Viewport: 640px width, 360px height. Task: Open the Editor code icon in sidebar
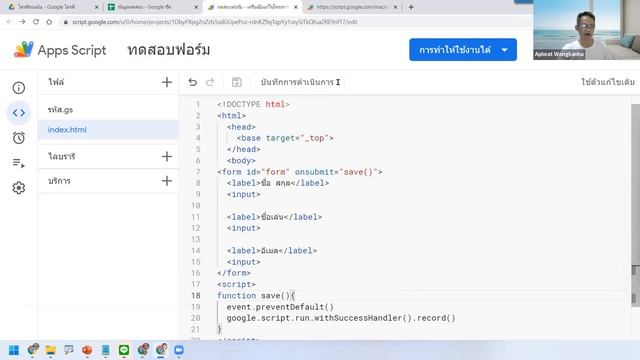[19, 113]
